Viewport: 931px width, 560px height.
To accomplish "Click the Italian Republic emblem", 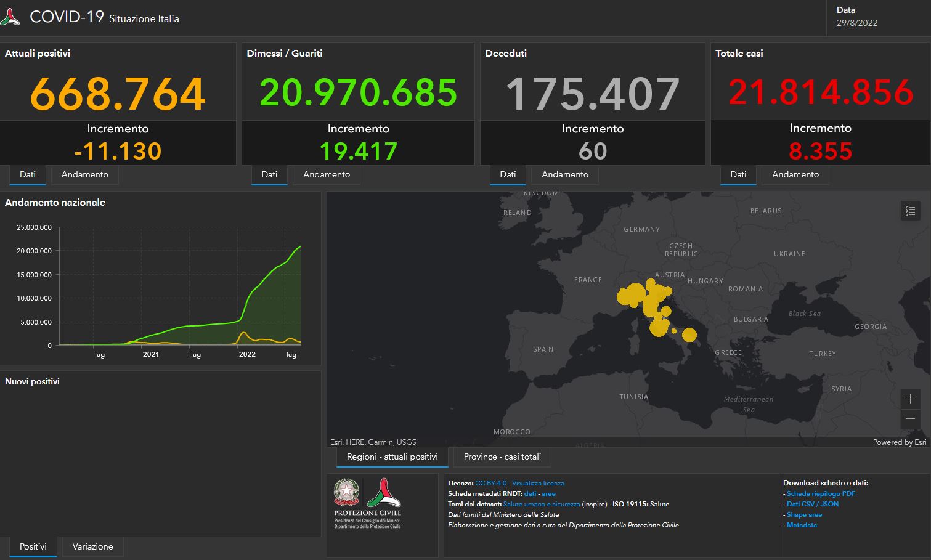I will coord(346,493).
